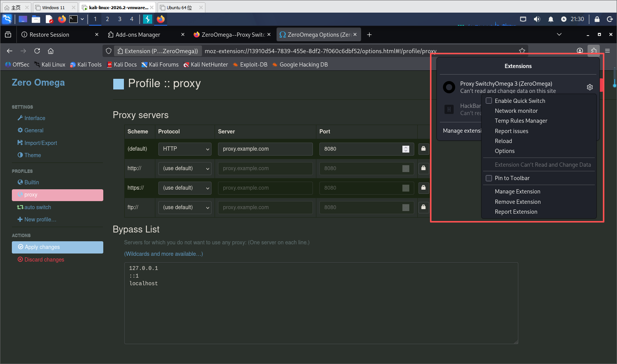Click the Firefox account avatar icon
Viewport: 617px width, 364px height.
click(x=580, y=51)
